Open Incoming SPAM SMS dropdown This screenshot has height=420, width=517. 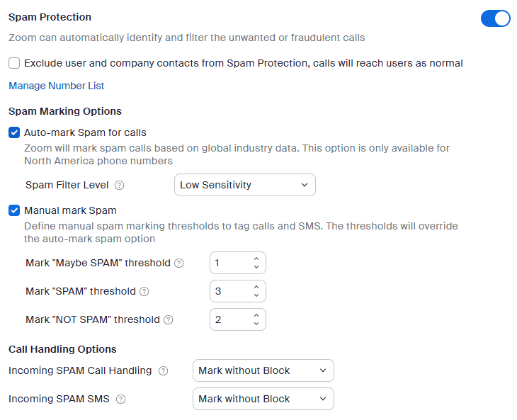point(263,399)
